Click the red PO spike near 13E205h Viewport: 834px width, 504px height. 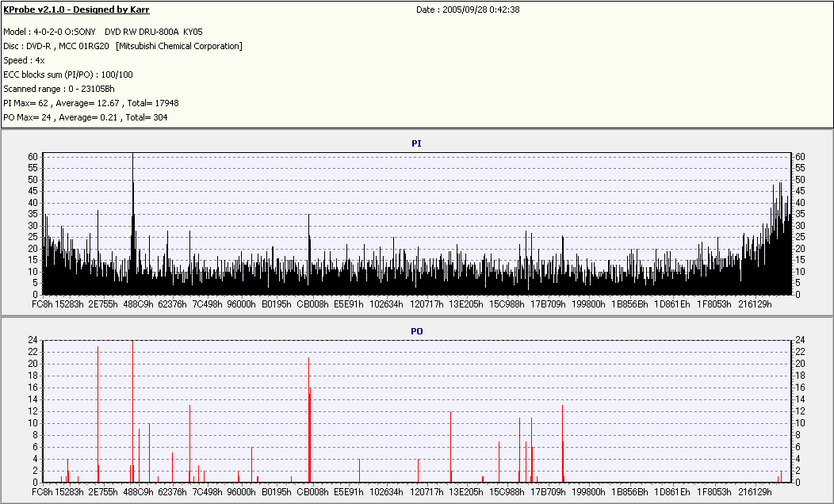450,447
